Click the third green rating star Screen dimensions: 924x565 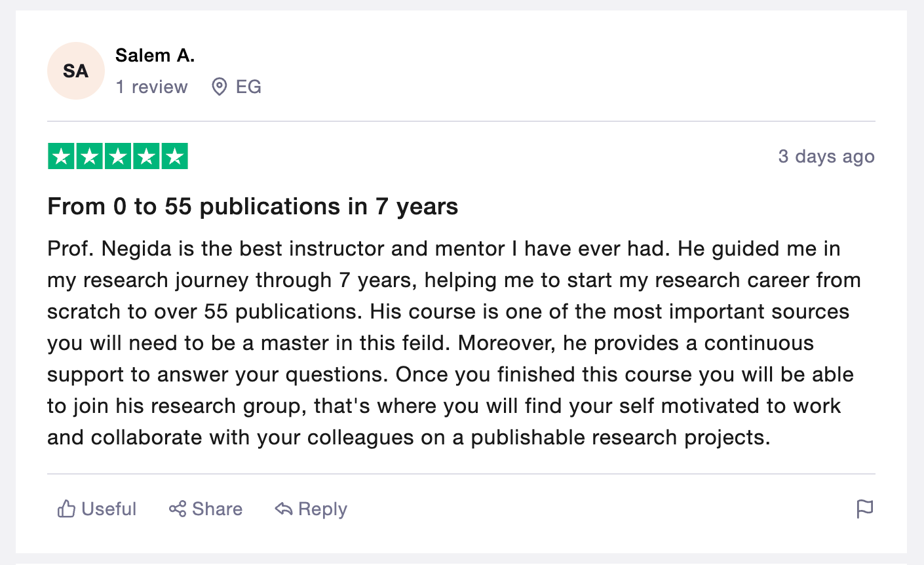pos(118,157)
